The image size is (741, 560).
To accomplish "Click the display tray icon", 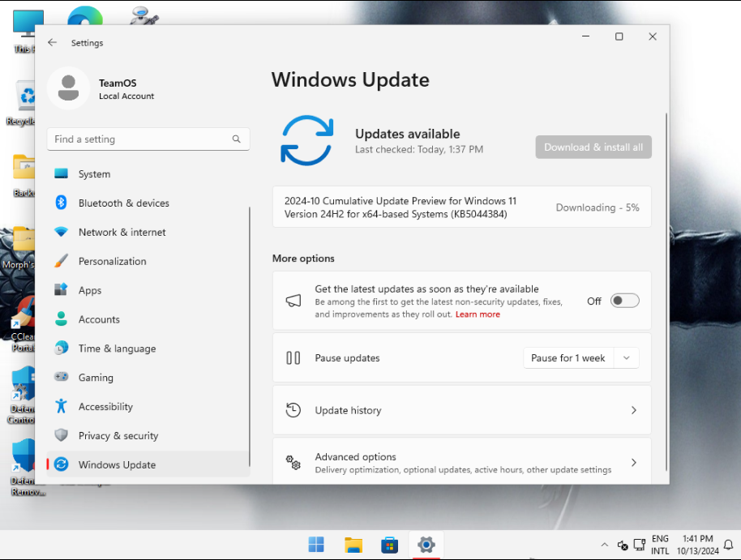I will click(640, 545).
